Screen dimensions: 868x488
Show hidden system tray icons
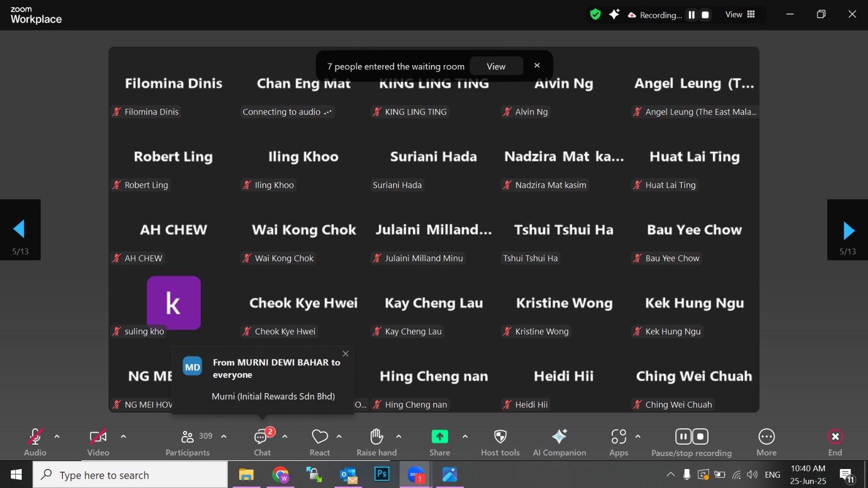(x=671, y=475)
